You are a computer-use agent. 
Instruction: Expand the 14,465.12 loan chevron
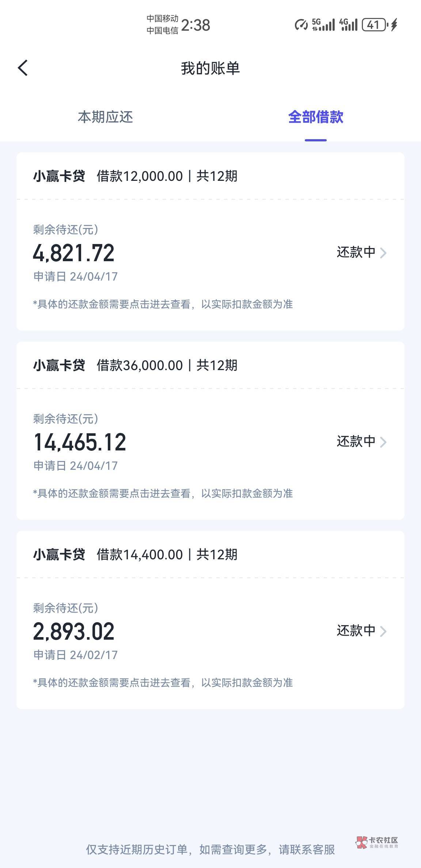click(x=383, y=442)
